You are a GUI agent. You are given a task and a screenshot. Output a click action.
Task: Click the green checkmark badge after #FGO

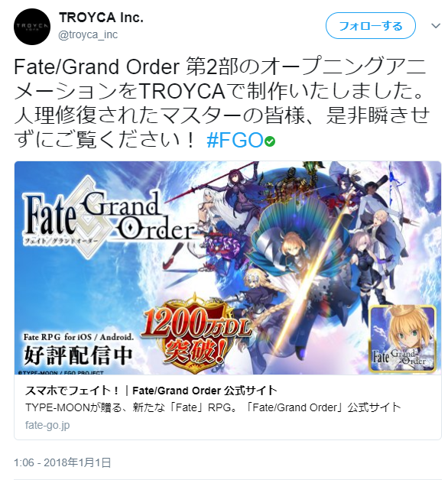pos(270,141)
